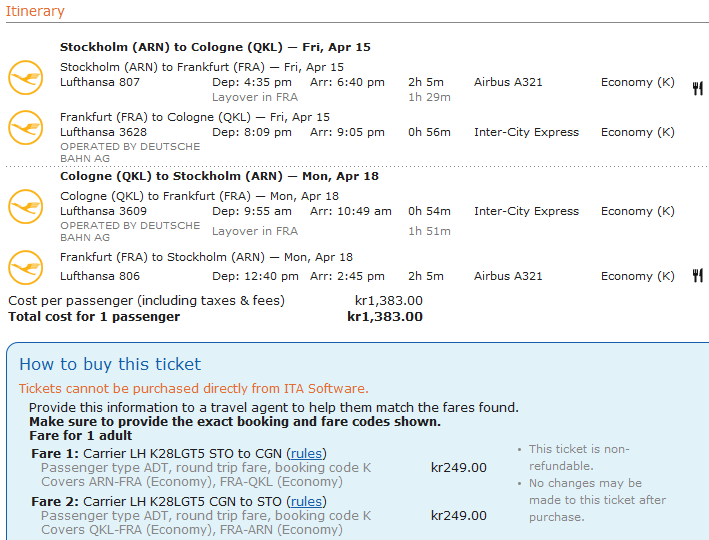Click the 1h 29m layover in FRA
Image resolution: width=709 pixels, height=540 pixels.
tap(428, 97)
